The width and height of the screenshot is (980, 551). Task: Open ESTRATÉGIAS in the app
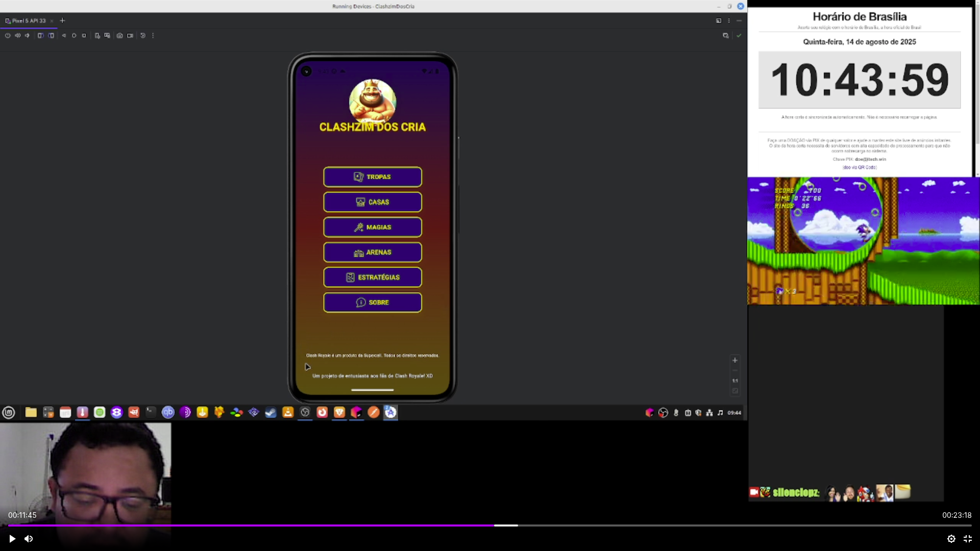click(373, 277)
